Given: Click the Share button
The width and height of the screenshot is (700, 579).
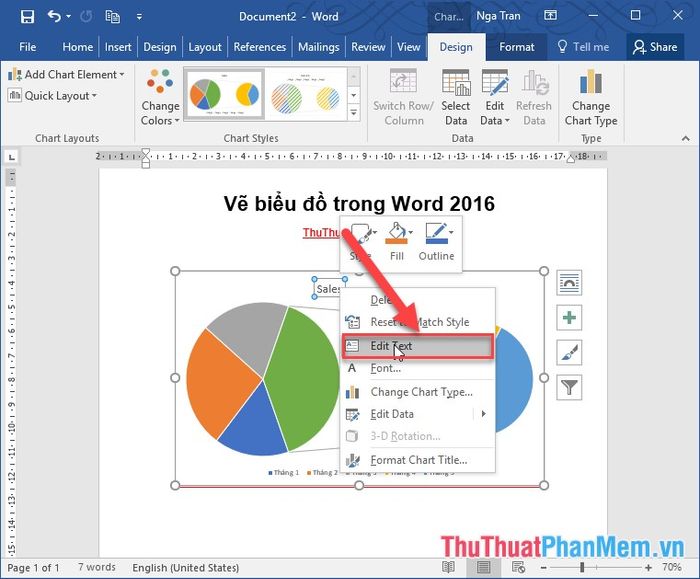Looking at the screenshot, I should pyautogui.click(x=655, y=47).
